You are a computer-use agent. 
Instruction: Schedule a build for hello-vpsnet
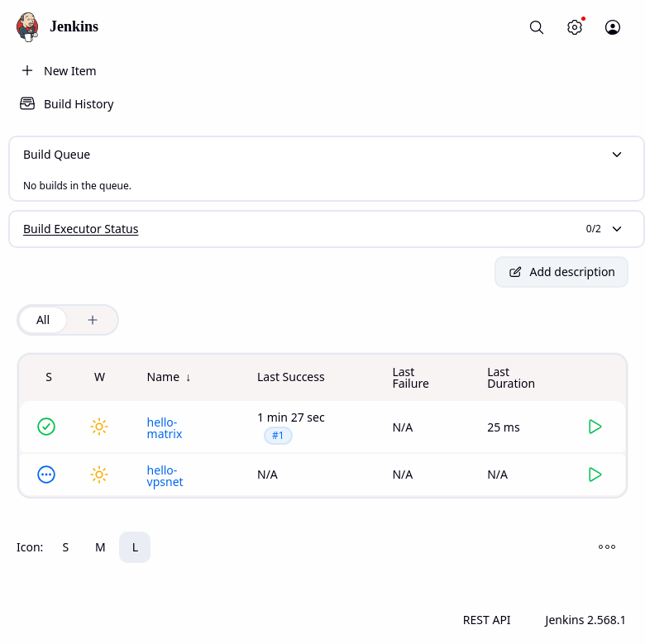(x=595, y=475)
